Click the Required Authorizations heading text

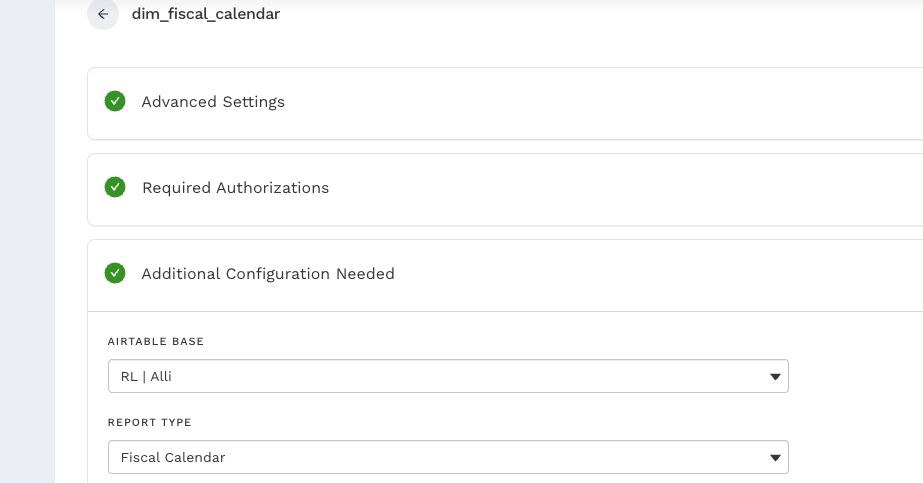235,188
